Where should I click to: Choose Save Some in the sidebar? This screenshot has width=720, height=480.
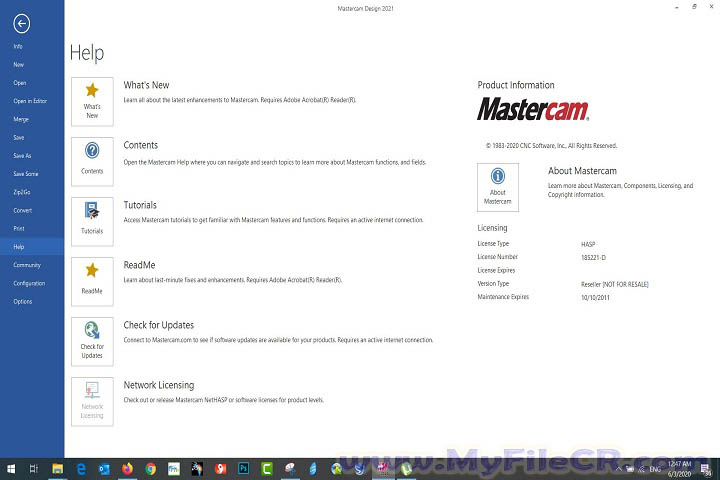pyautogui.click(x=26, y=174)
